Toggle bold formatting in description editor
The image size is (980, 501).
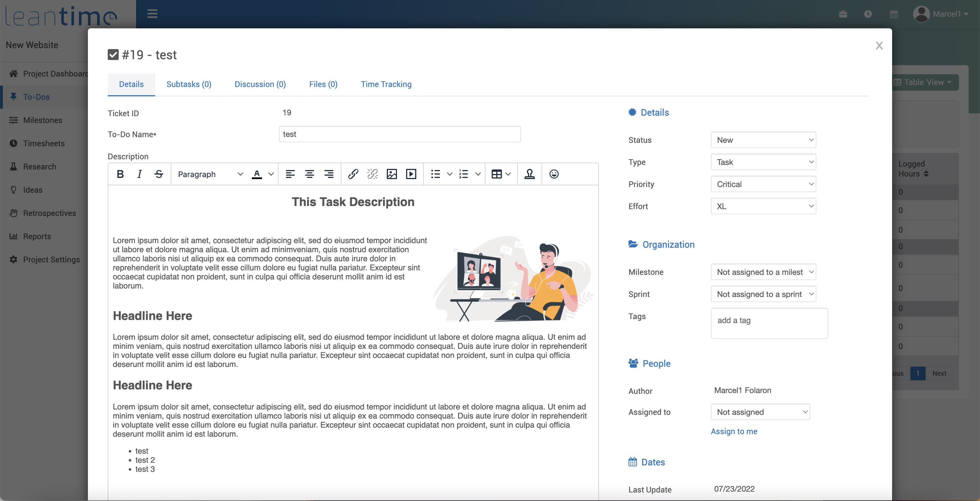120,174
